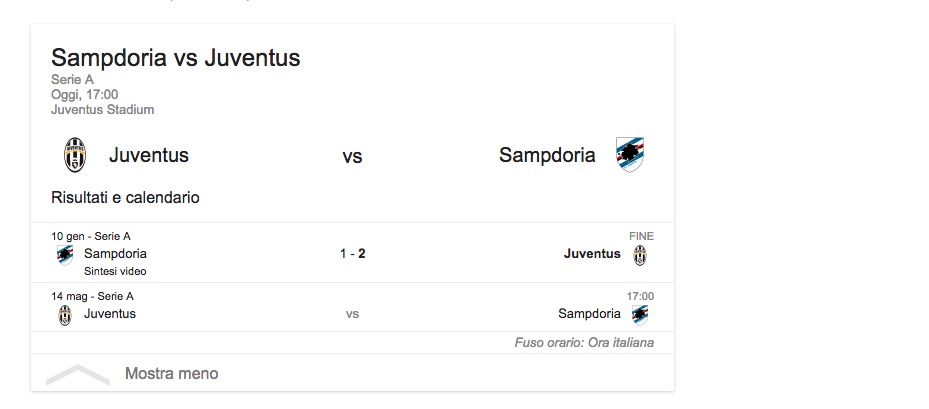Click the Risultati e calendario heading
The height and width of the screenshot is (409, 929).
[x=125, y=197]
